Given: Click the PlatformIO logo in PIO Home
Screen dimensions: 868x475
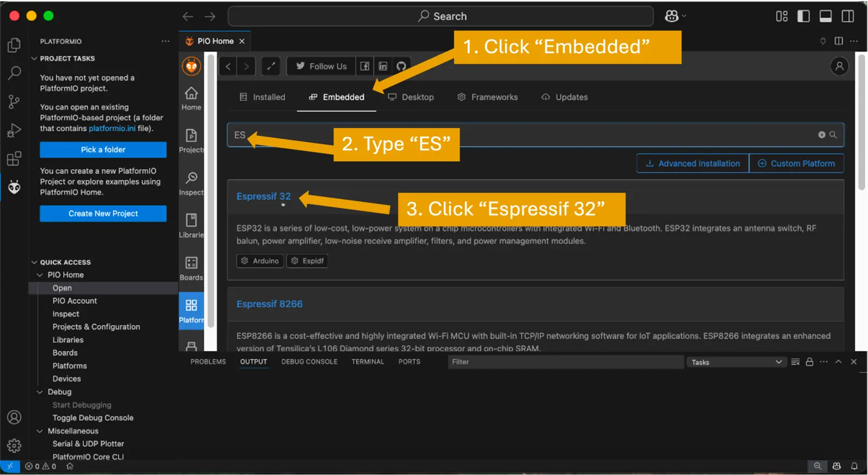Looking at the screenshot, I should click(x=192, y=66).
